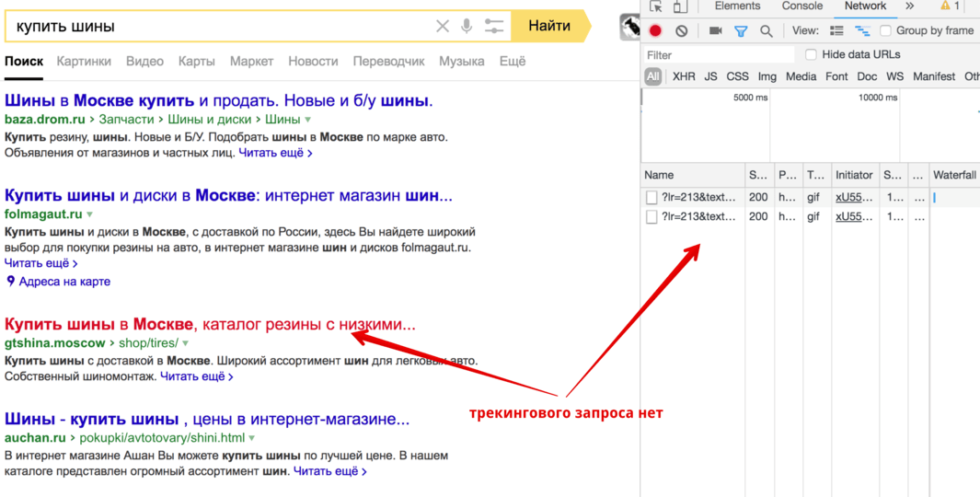Filter network requests by Img
This screenshot has width=980, height=497.
[x=767, y=76]
